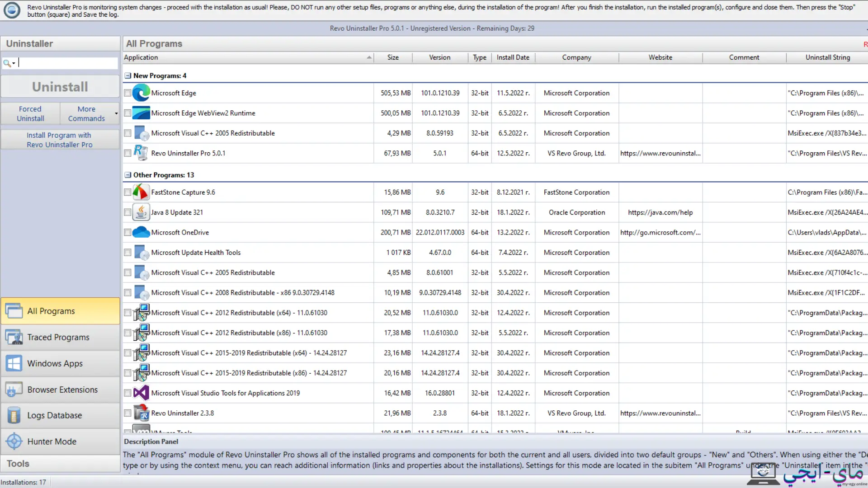The width and height of the screenshot is (868, 488).
Task: Click the Microsoft Edge application icon
Action: (141, 93)
